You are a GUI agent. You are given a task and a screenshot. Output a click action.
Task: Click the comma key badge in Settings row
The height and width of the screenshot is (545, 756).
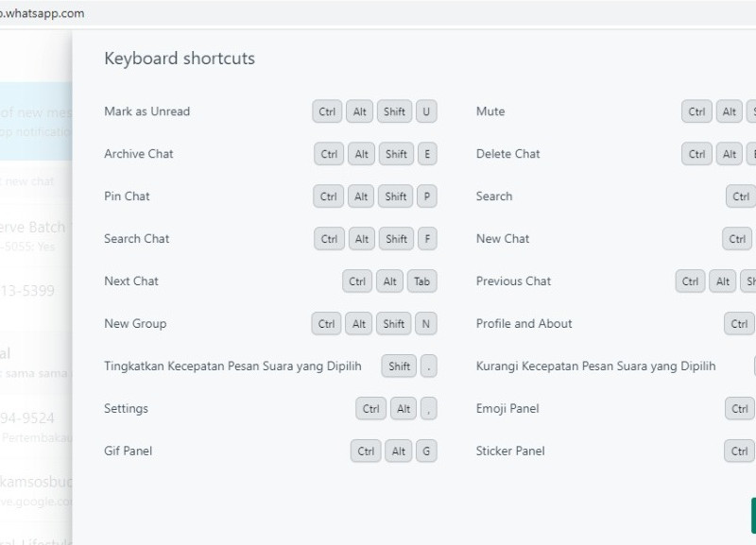429,409
